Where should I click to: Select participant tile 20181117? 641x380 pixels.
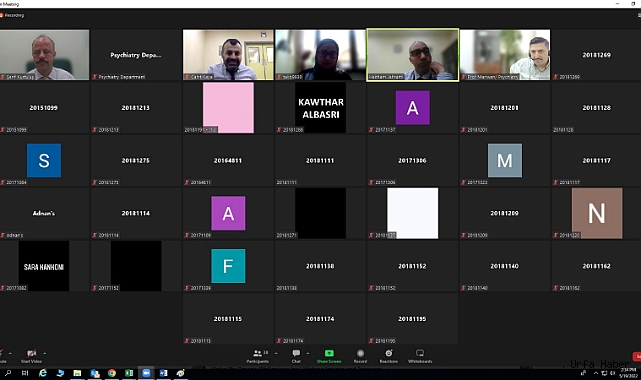[x=596, y=160]
